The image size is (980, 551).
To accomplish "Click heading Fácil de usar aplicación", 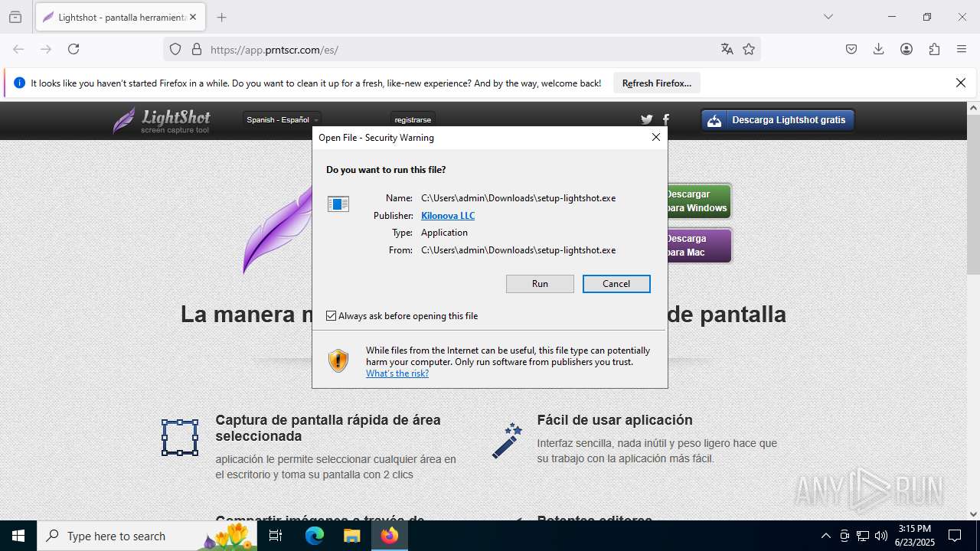I will point(615,420).
